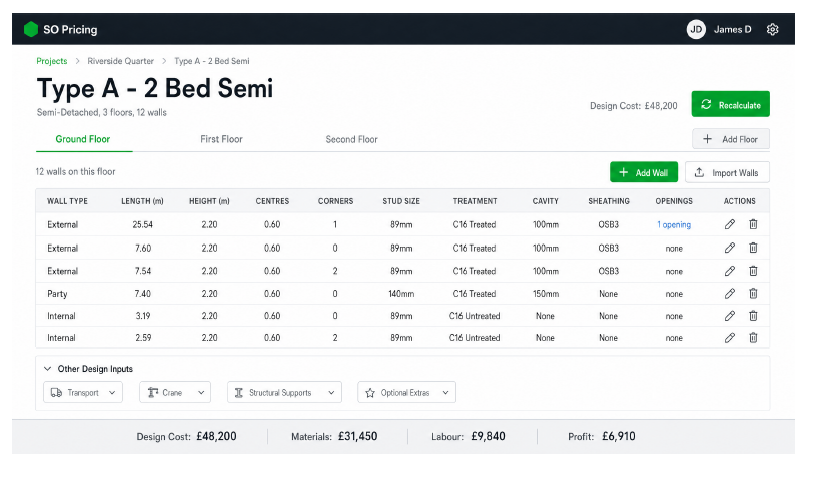
Task: Switch to the Second Floor tab
Action: point(352,139)
